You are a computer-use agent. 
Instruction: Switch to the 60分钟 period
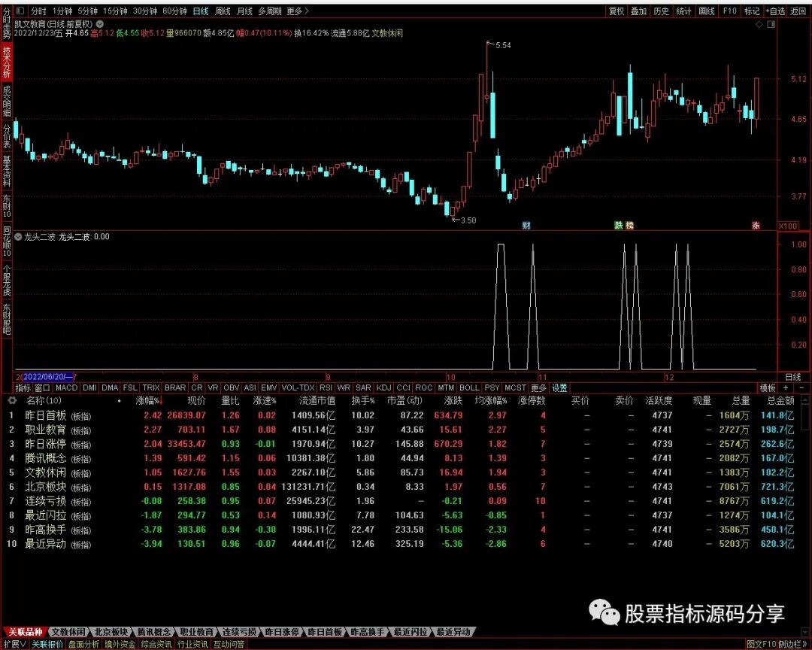click(x=174, y=11)
